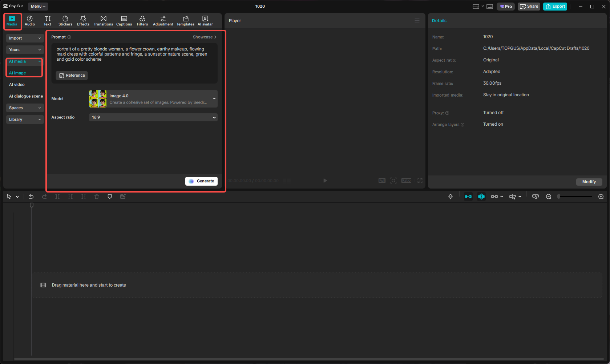Click into the prompt text field

[134, 54]
